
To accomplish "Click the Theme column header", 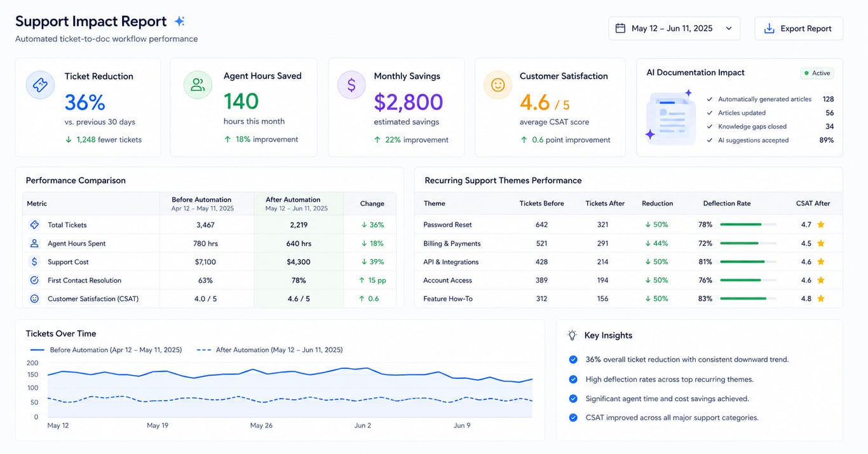I will pyautogui.click(x=434, y=203).
